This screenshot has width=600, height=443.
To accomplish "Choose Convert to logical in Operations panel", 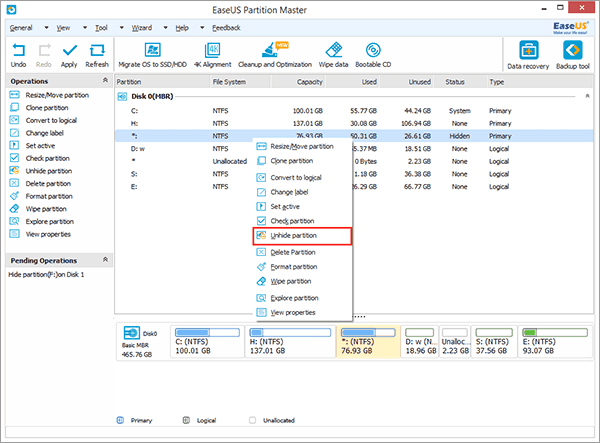I will 43,120.
